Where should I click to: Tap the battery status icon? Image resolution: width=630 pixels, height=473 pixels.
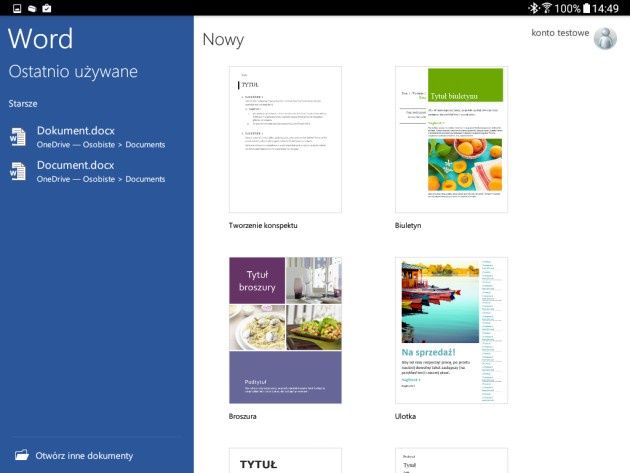587,8
